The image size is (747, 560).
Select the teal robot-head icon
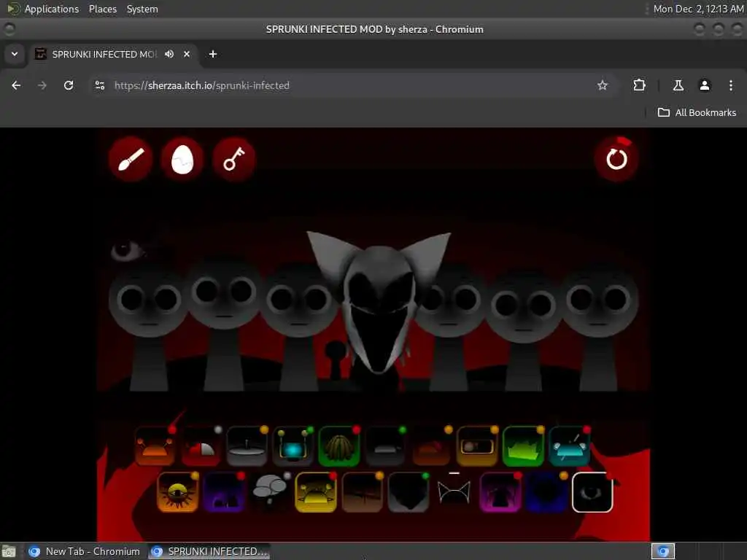point(569,446)
